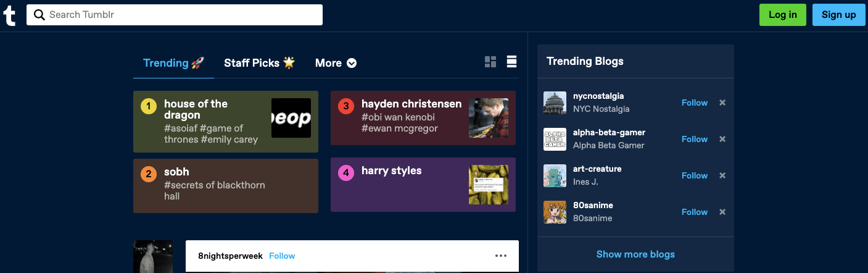Click the #asoiaf tag text
The image size is (868, 273).
pos(181,128)
